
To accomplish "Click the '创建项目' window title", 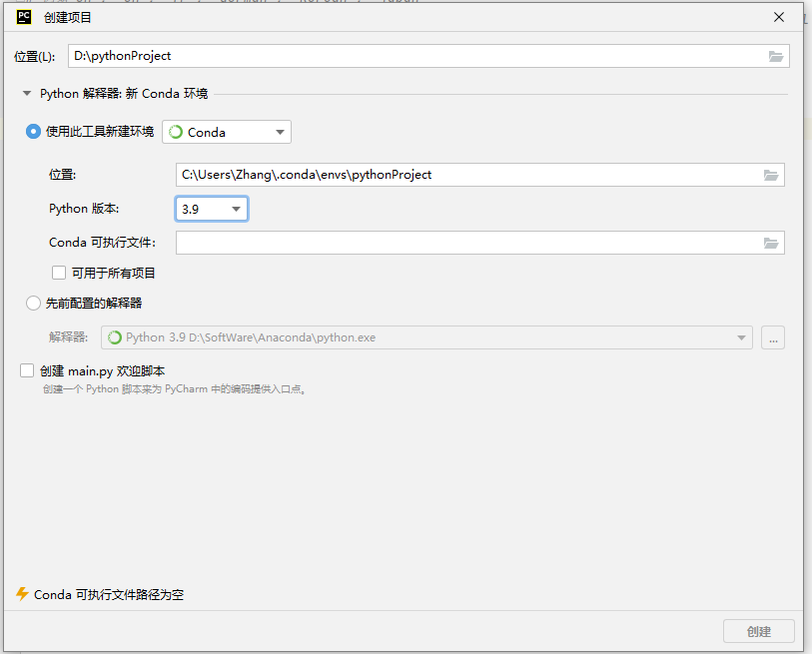I will [67, 18].
